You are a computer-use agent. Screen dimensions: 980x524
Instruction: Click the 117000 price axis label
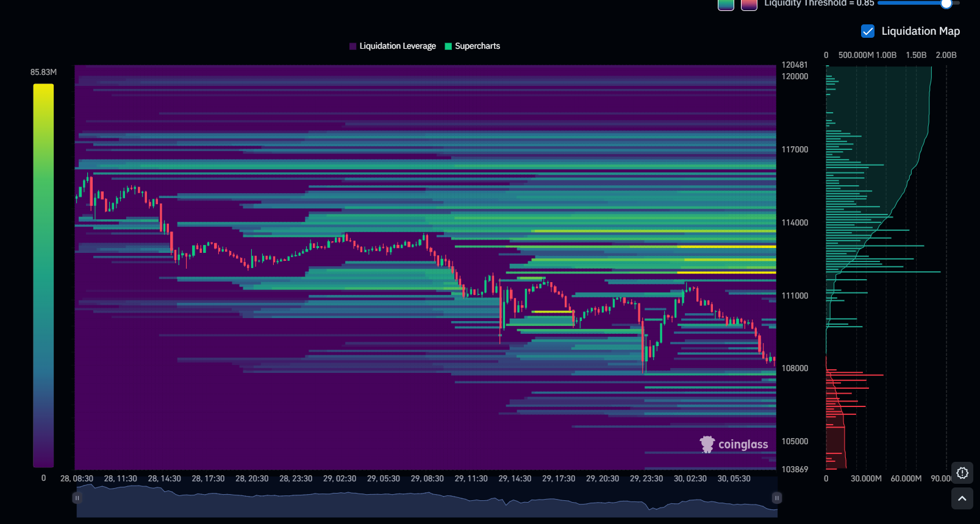(x=795, y=149)
